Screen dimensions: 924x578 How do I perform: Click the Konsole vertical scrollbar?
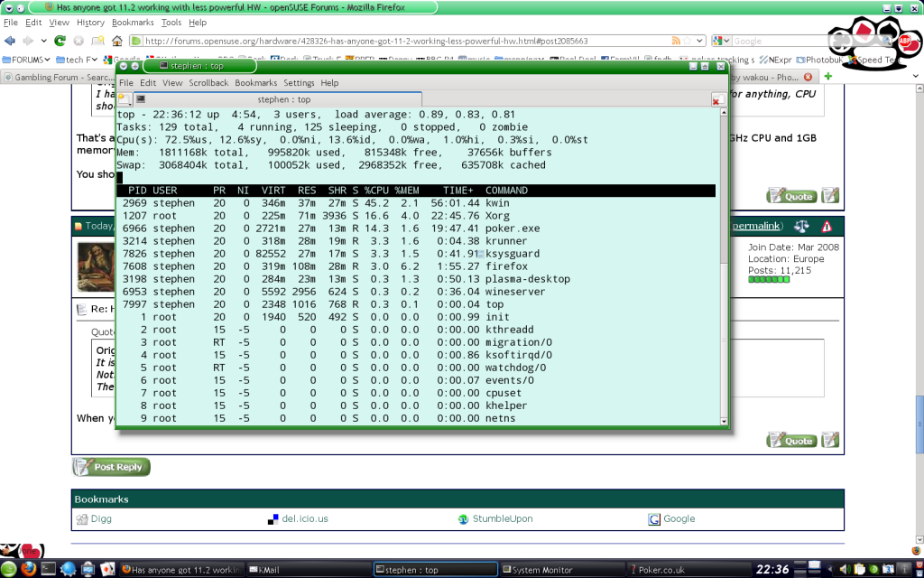pyautogui.click(x=725, y=266)
